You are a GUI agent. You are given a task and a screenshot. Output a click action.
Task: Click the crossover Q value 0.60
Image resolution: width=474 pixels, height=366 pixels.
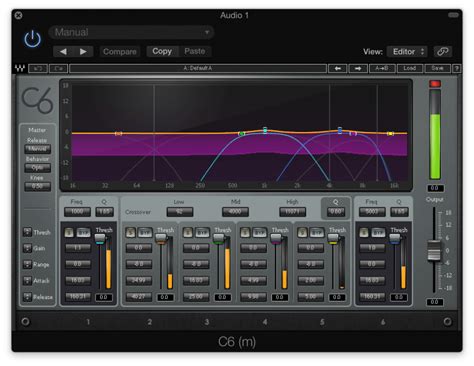click(x=336, y=212)
